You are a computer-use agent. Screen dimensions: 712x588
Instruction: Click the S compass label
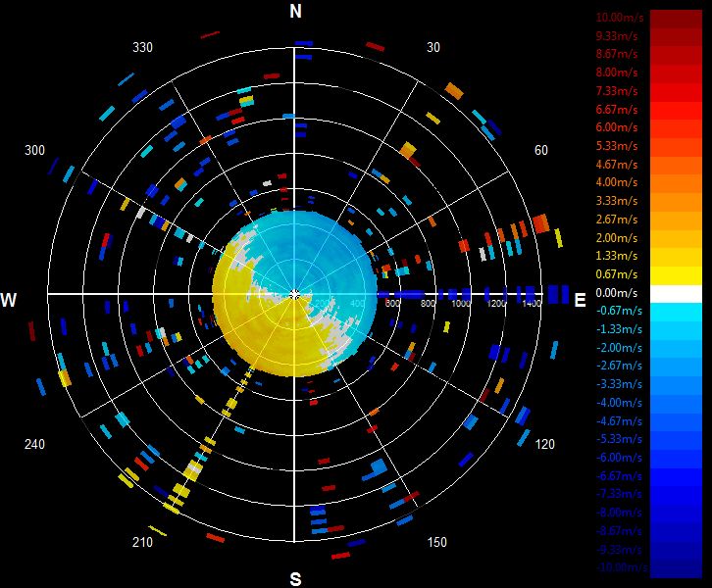(x=295, y=579)
